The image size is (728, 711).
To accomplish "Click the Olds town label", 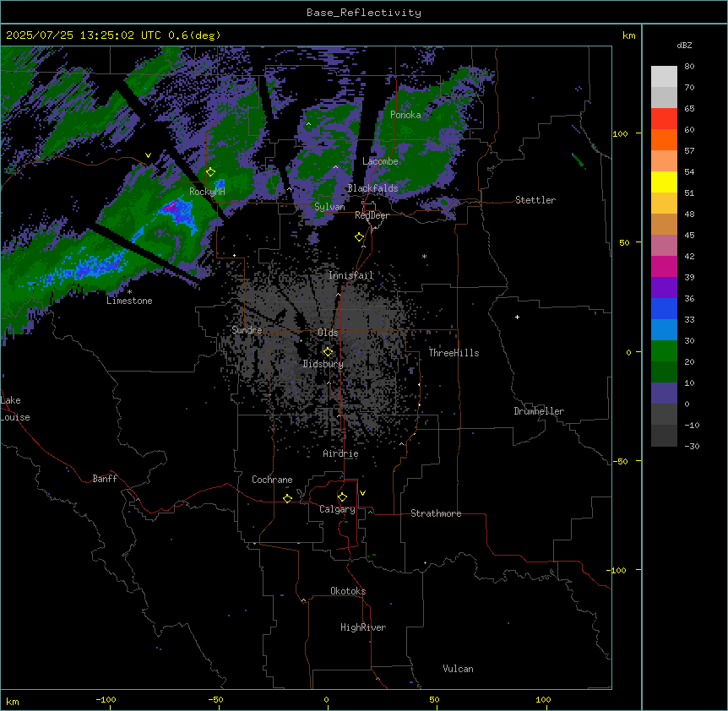I will 328,333.
